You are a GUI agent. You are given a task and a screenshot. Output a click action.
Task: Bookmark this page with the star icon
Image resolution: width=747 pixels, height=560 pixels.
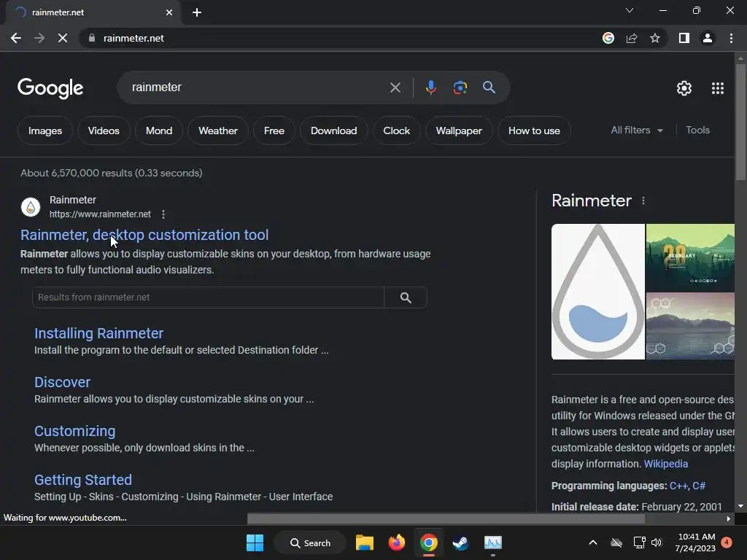[655, 38]
